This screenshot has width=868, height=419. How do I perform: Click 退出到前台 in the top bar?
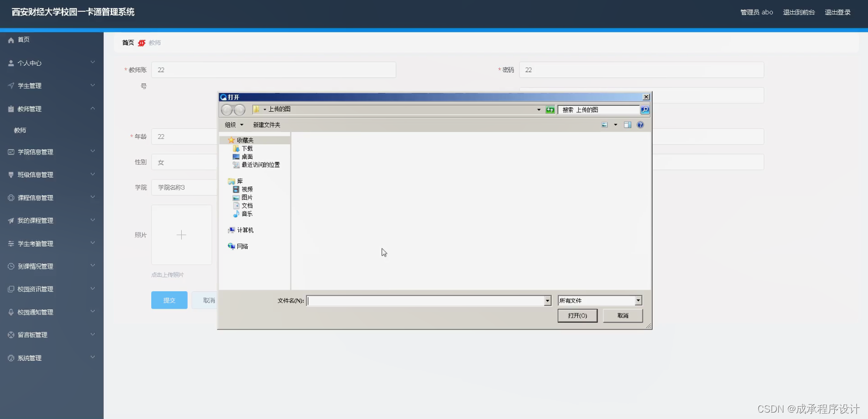pyautogui.click(x=799, y=12)
